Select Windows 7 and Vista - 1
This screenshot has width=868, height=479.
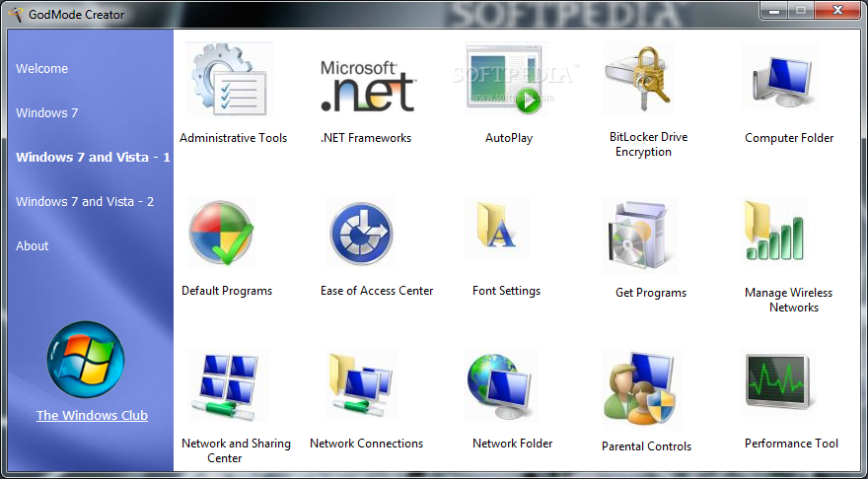click(x=93, y=157)
